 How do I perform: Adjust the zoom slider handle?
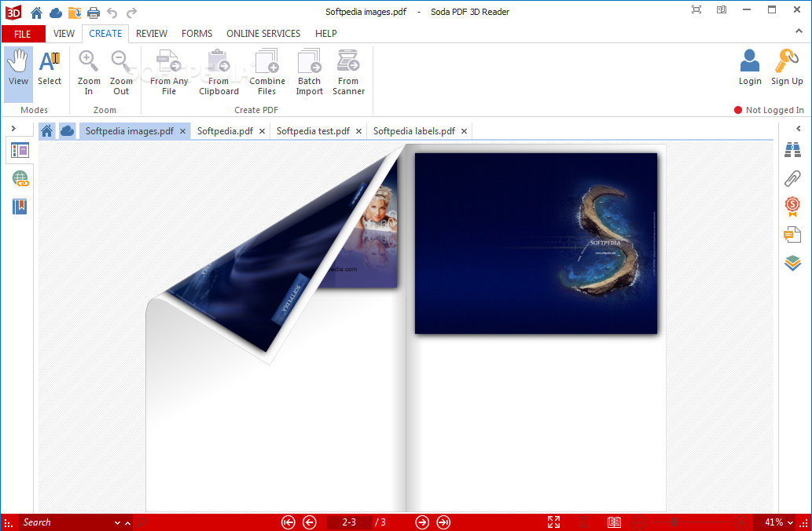674,522
